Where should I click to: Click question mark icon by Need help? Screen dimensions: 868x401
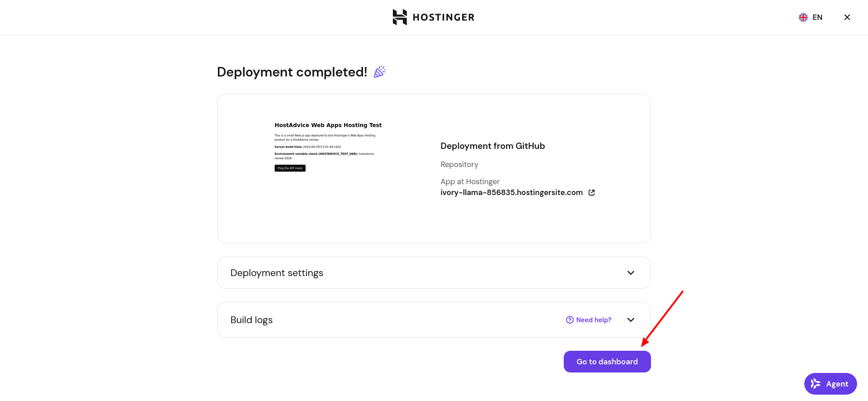pos(570,320)
